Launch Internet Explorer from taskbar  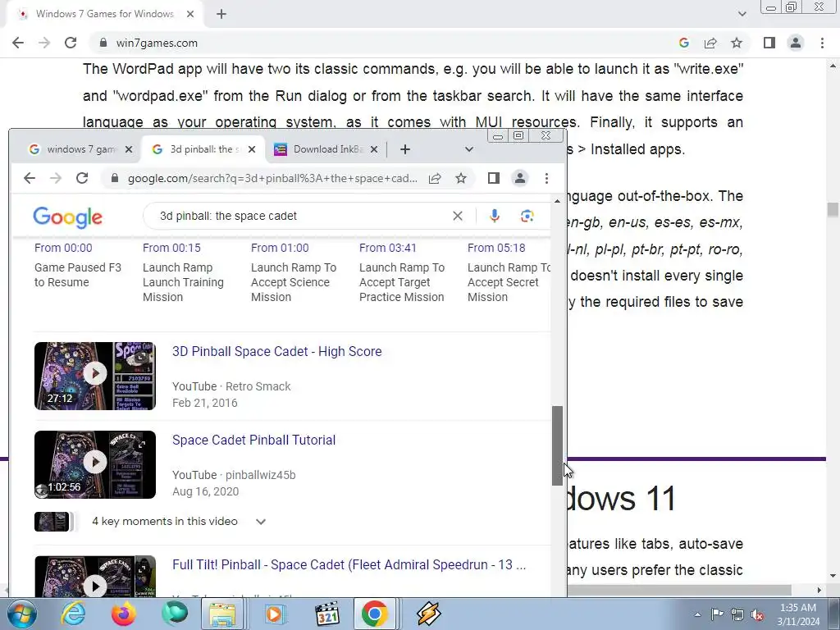tap(73, 614)
